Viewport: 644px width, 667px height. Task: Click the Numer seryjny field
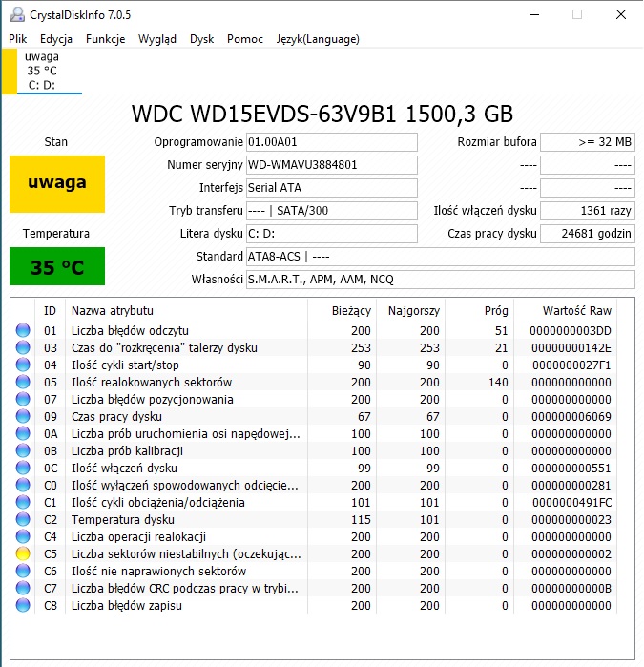pos(332,165)
